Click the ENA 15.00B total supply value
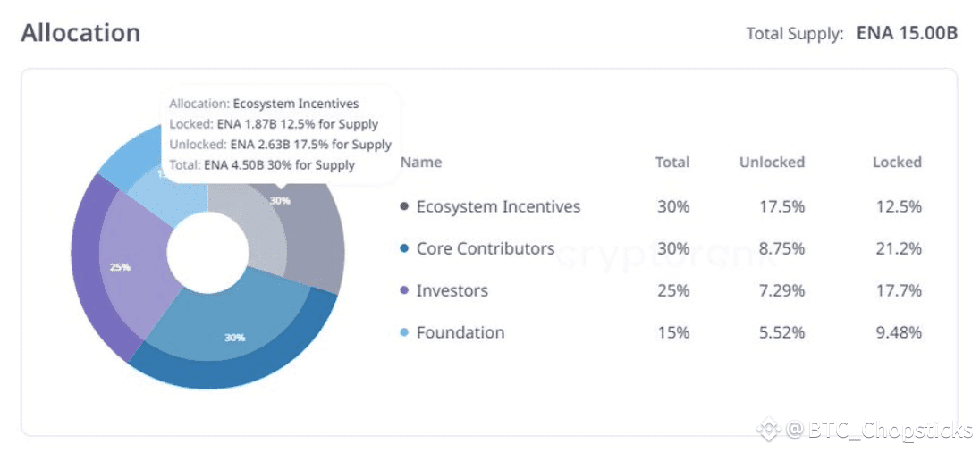 907,34
